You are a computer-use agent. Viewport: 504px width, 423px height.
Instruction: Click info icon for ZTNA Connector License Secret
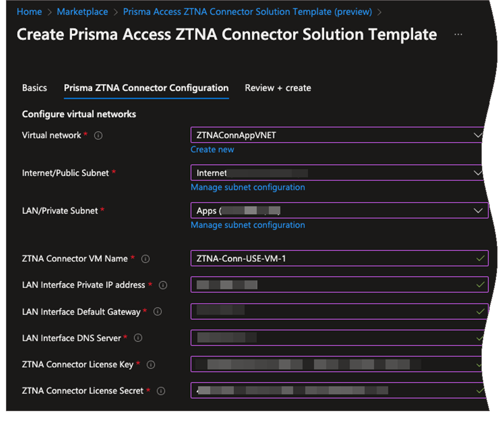tap(160, 391)
